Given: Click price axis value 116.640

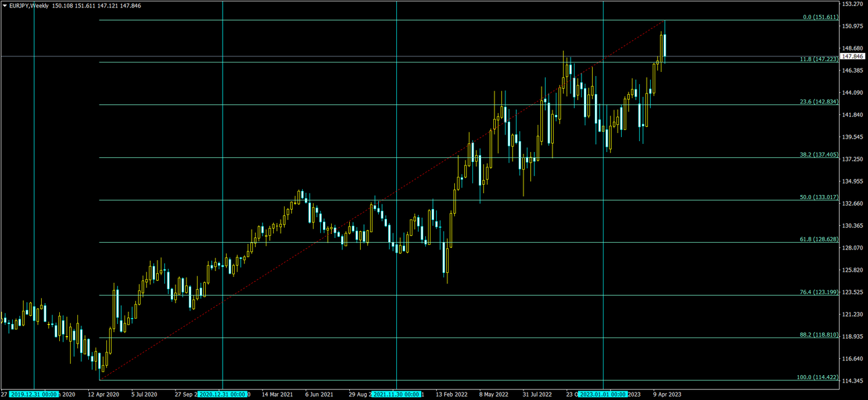Looking at the screenshot, I should (853, 359).
